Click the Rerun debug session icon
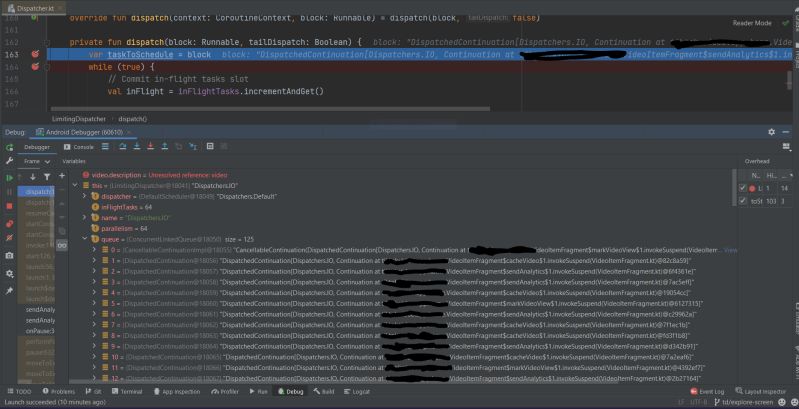Screen dimensions: 799x409 click(x=9, y=147)
